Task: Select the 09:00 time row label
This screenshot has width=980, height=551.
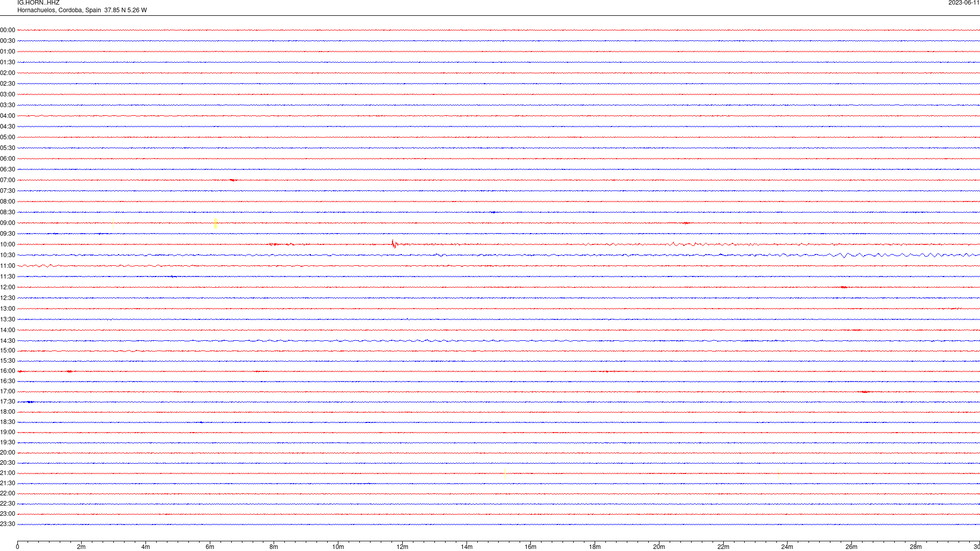Action: point(8,223)
